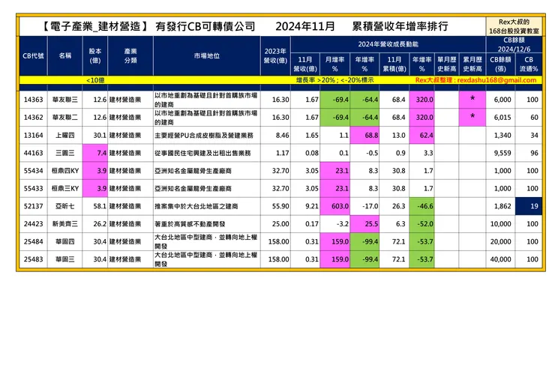
Task: Select the 產業分類 column header
Action: (130, 56)
